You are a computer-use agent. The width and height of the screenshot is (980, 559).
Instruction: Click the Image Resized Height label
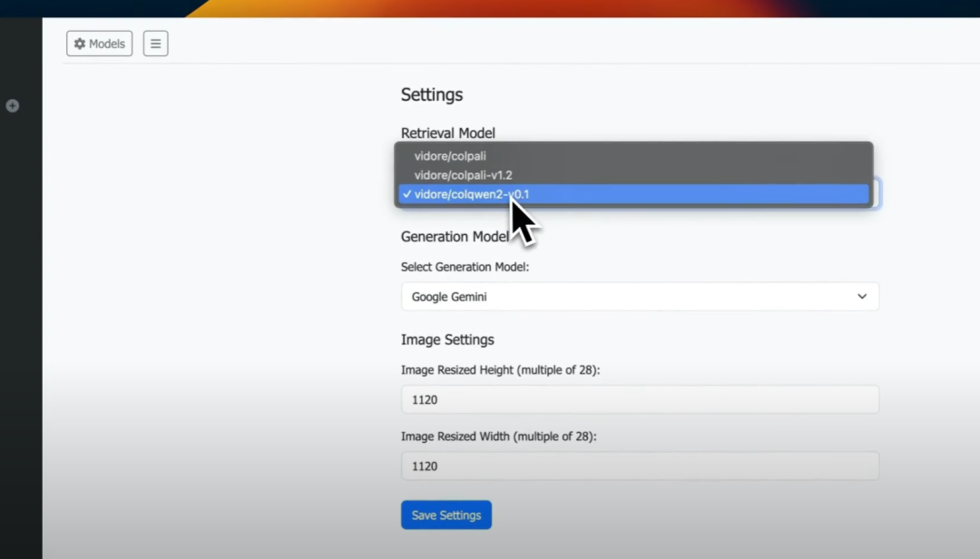500,370
